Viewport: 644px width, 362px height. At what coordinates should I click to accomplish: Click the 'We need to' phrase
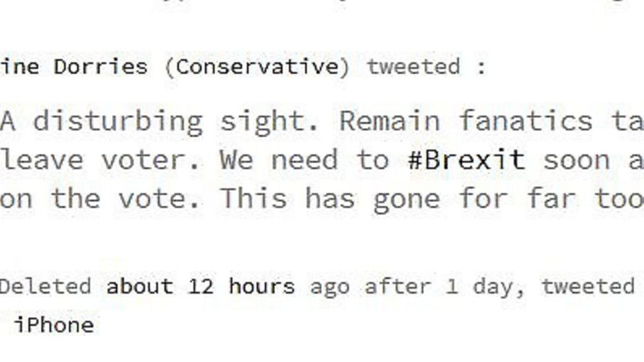click(x=304, y=160)
